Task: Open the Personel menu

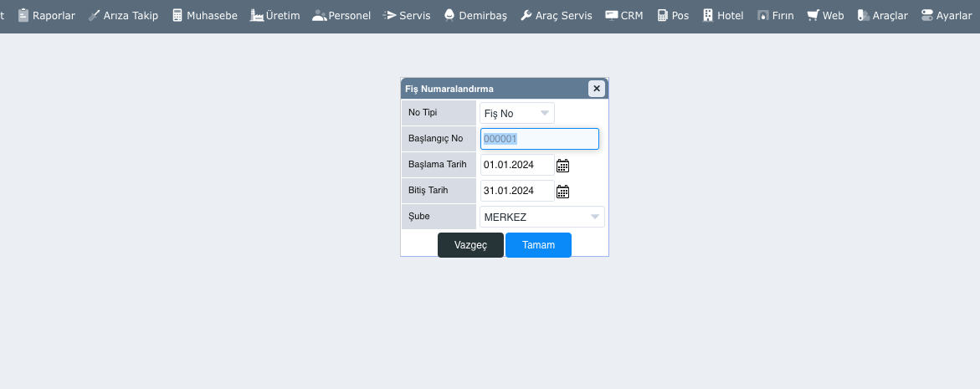Action: click(x=341, y=15)
